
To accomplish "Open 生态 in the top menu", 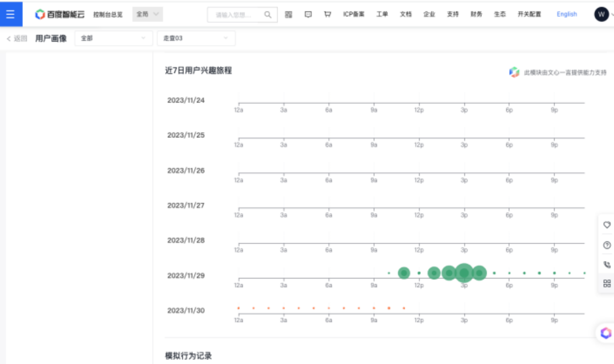I will (500, 14).
